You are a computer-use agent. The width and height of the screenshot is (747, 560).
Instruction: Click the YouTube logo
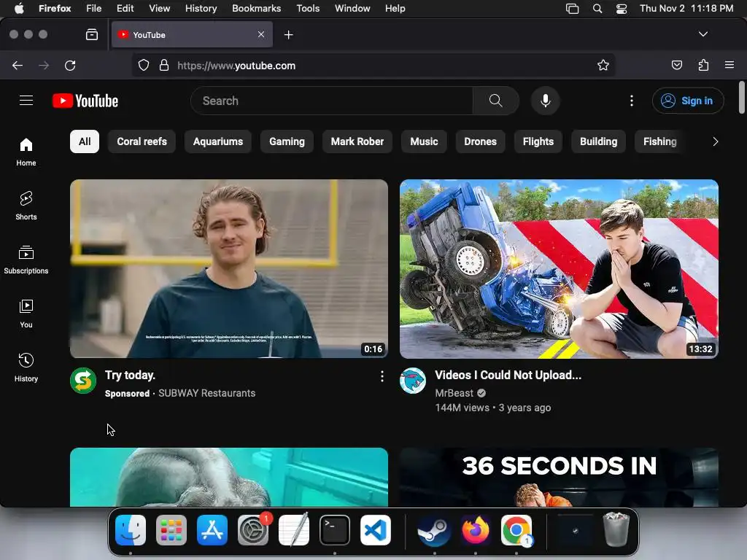coord(85,101)
